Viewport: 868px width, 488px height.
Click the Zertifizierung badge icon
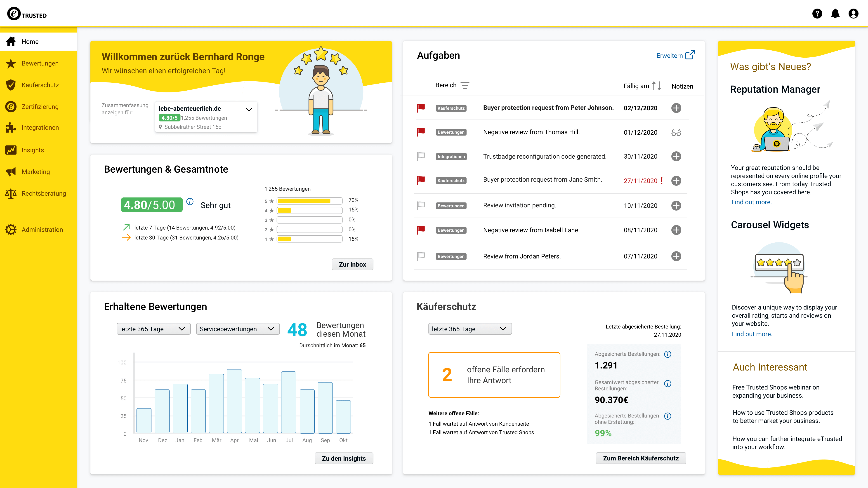click(11, 106)
